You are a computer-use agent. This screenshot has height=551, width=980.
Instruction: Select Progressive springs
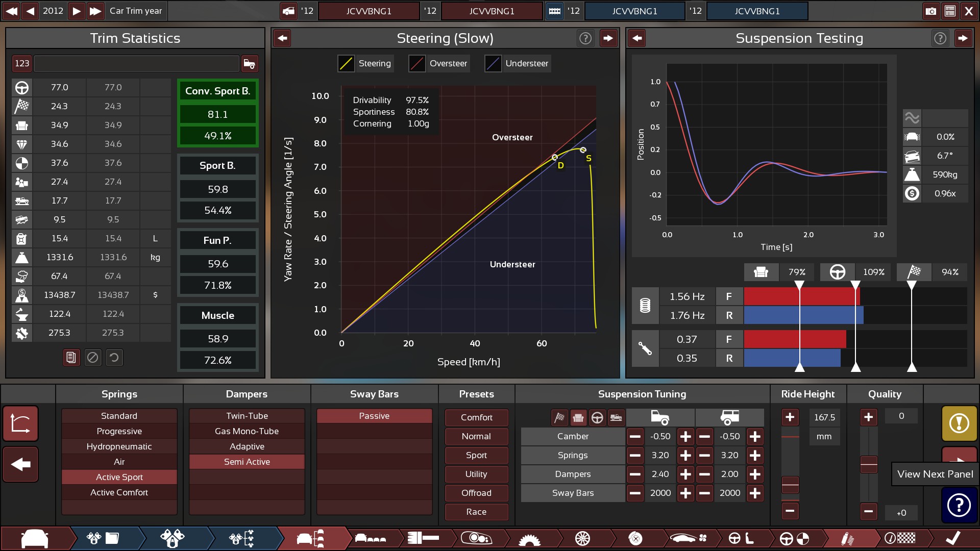pos(119,431)
